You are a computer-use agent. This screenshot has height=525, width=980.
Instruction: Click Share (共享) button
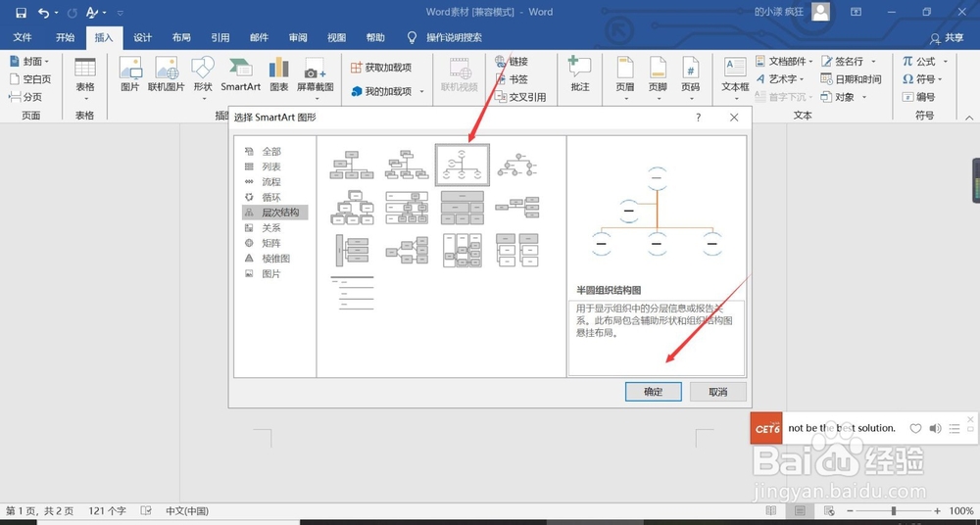coord(947,37)
